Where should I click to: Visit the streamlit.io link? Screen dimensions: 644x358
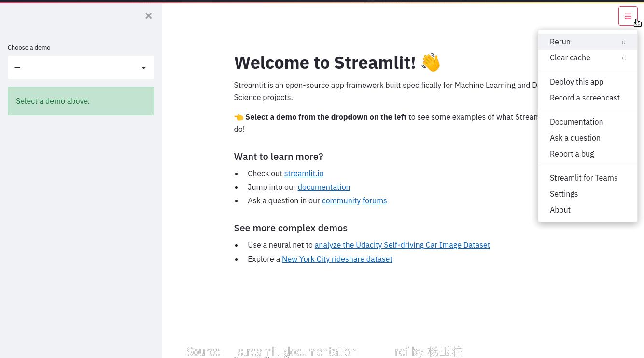pyautogui.click(x=304, y=173)
